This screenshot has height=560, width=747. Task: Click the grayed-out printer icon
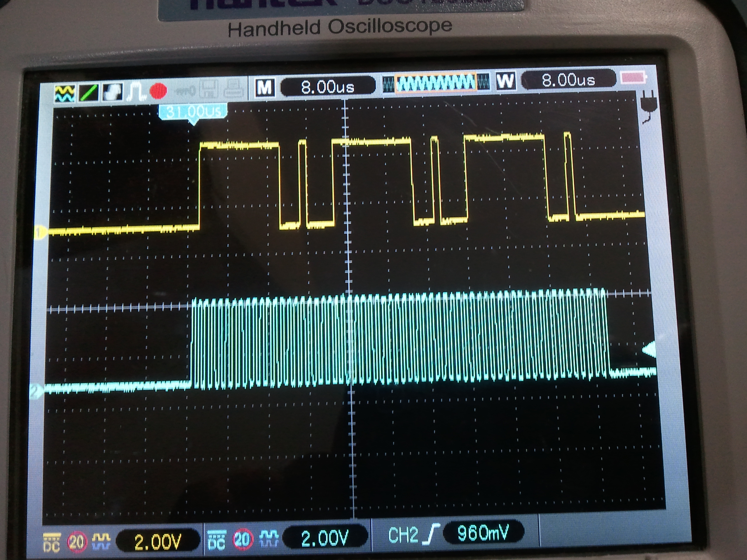point(234,90)
